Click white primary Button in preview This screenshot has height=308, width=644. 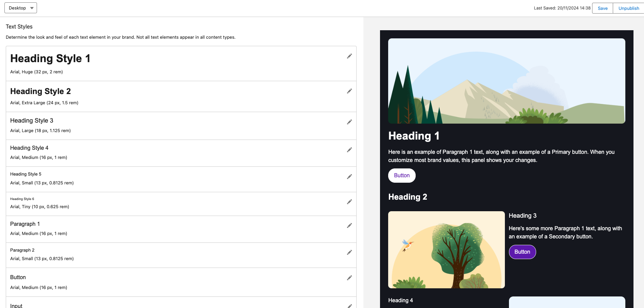402,176
